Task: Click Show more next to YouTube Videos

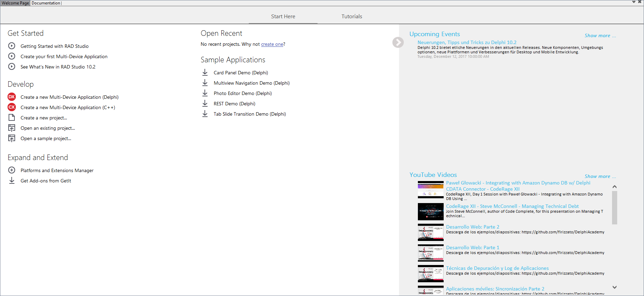Action: [x=600, y=176]
